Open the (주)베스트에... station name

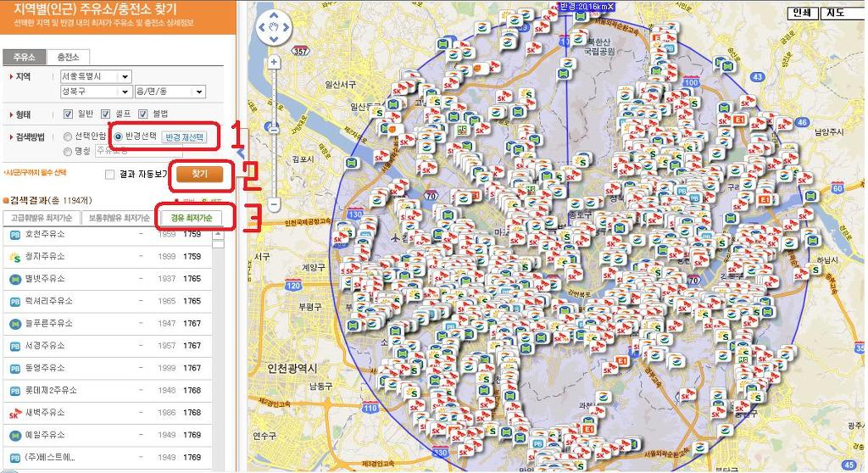(50, 458)
